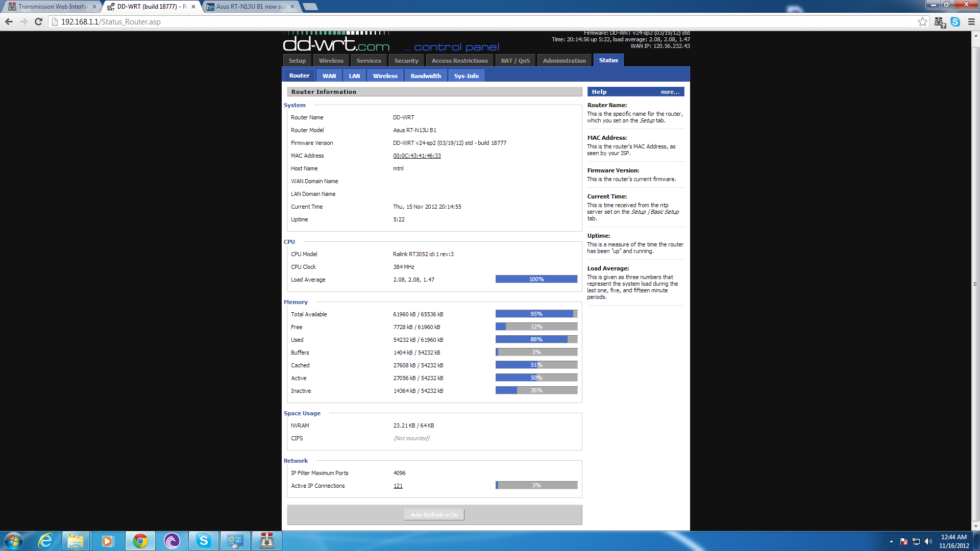
Task: Bookmark this page with the star icon
Action: [922, 22]
